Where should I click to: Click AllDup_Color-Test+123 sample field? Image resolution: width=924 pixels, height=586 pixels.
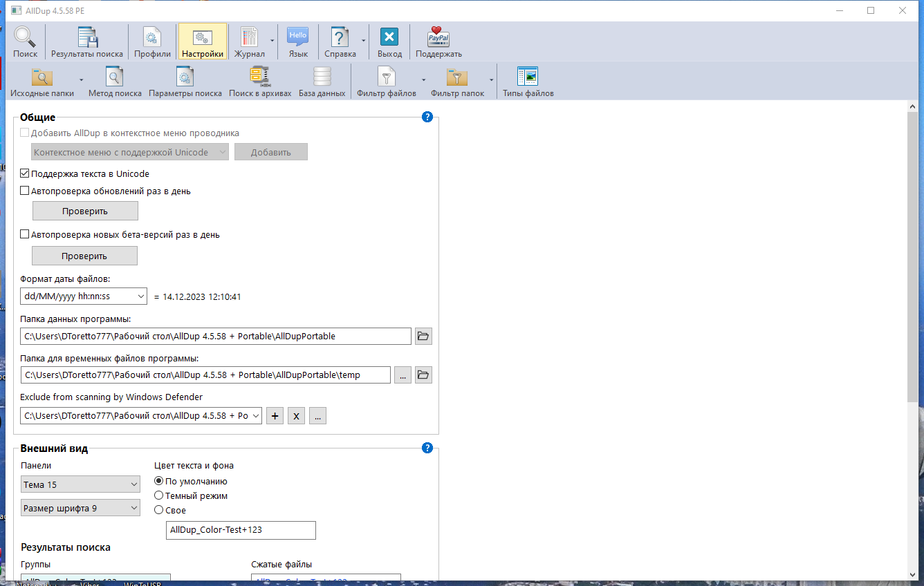[x=241, y=530]
